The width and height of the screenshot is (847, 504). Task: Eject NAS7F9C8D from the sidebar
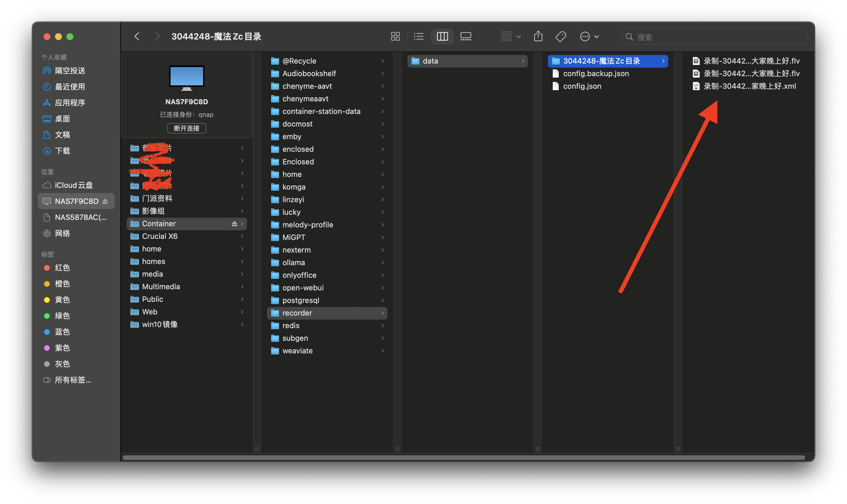[105, 201]
